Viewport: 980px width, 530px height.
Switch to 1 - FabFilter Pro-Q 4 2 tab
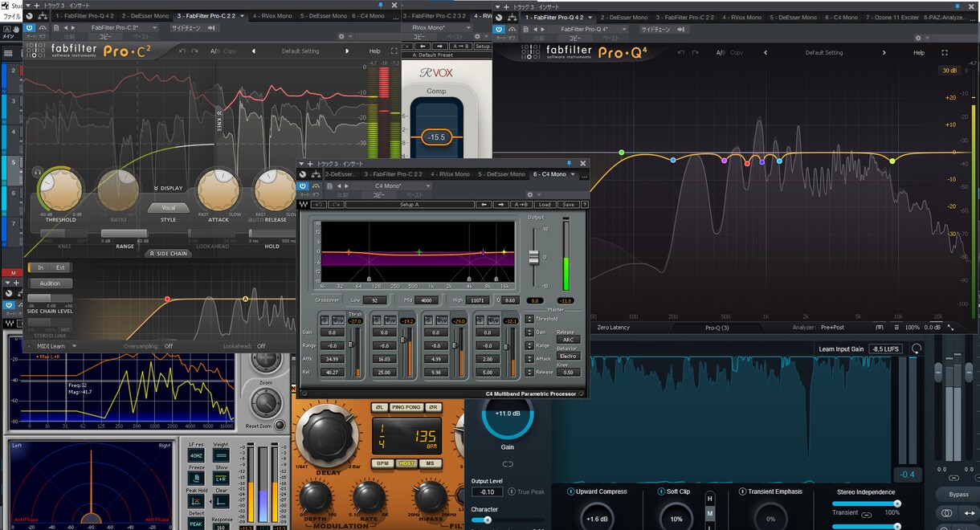click(x=84, y=16)
